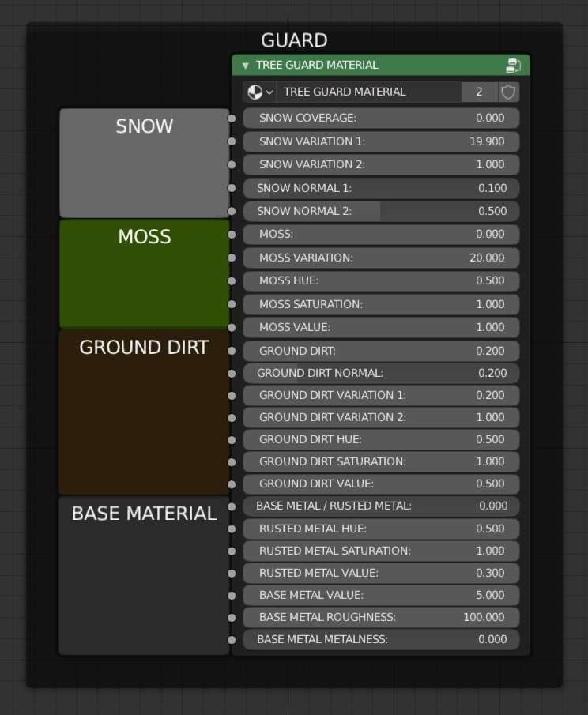
Task: Click the GROUND DIRT input socket
Action: click(232, 351)
